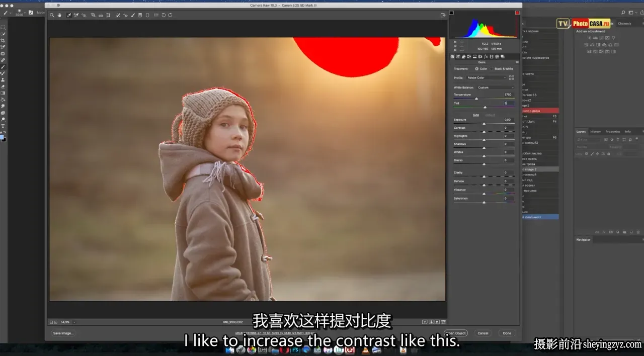Select the Zoom tool in Camera Raw
The height and width of the screenshot is (356, 644).
(52, 15)
